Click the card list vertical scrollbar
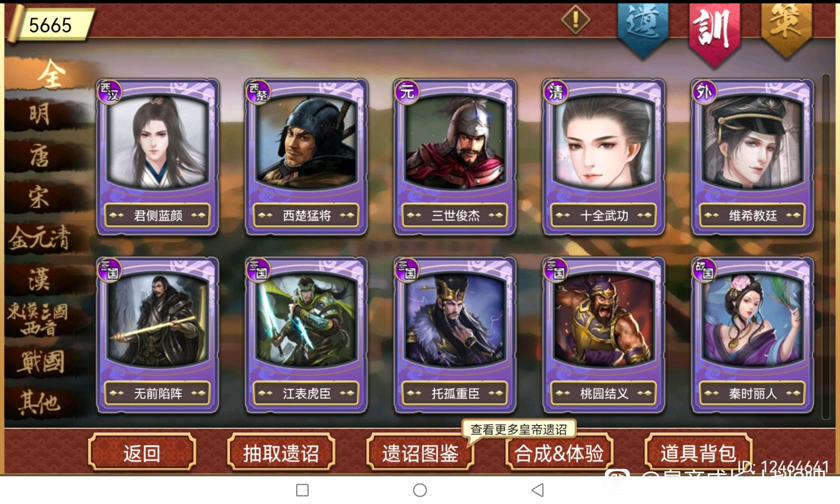Screen dimensions: 840x504 826,247
